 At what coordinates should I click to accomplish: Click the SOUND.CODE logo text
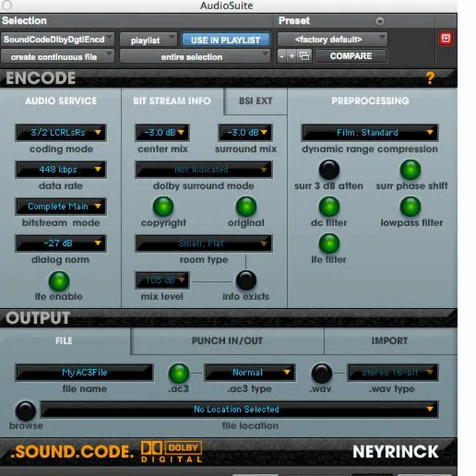72,452
